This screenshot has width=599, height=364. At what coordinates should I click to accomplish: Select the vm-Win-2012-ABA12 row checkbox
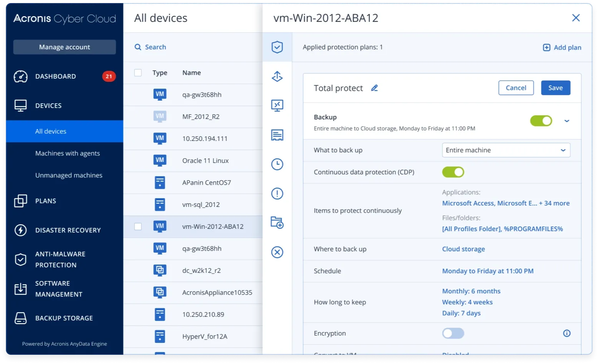point(138,227)
